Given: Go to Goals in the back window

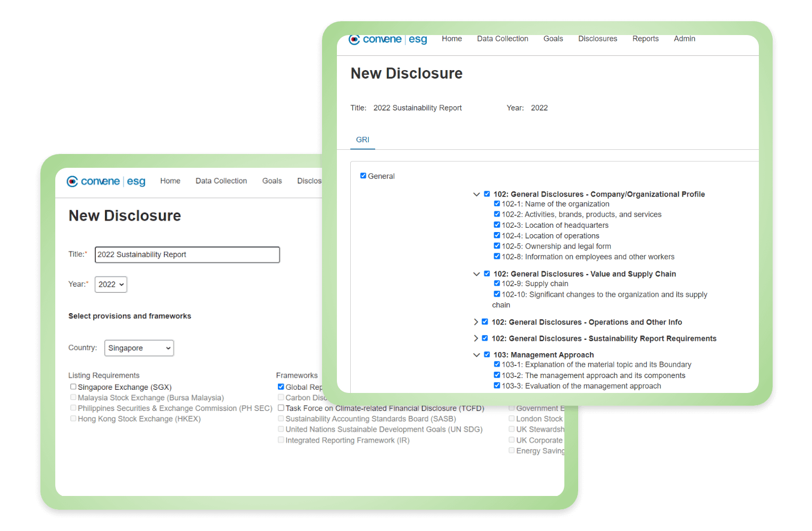Looking at the screenshot, I should coord(272,181).
